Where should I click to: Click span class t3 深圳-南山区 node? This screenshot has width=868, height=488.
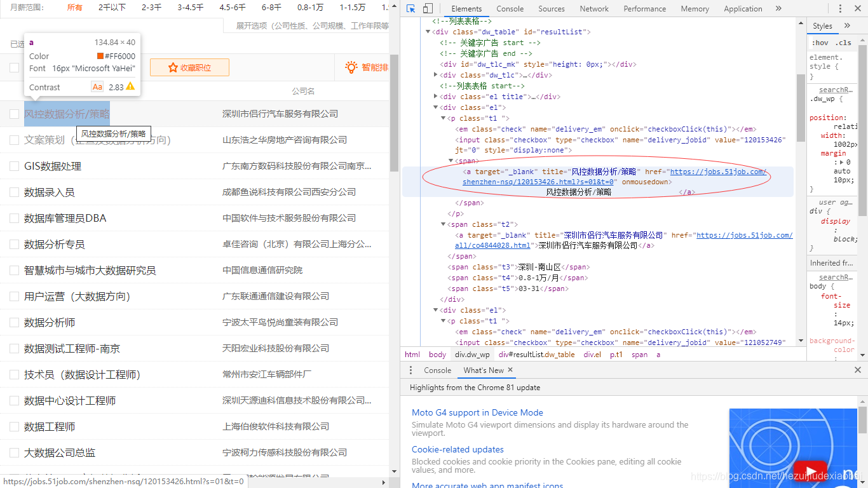519,267
